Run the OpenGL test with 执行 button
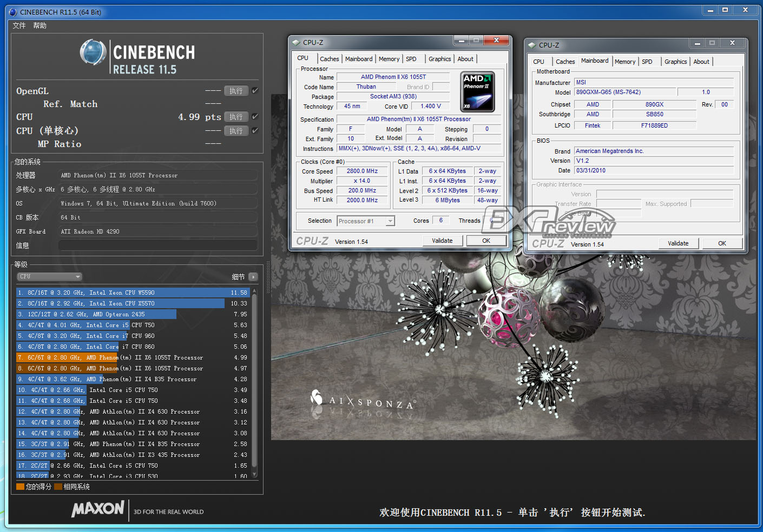This screenshot has height=532, width=763. [236, 91]
